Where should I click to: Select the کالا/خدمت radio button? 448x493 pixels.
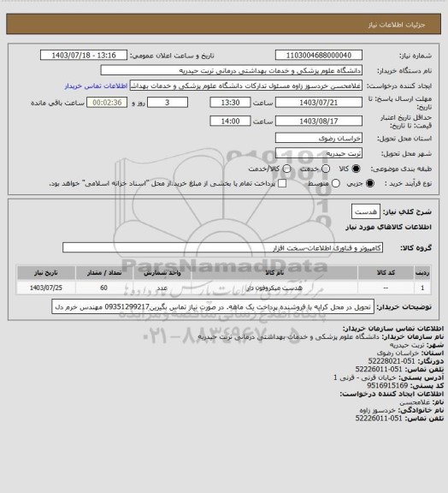pyautogui.click(x=286, y=169)
